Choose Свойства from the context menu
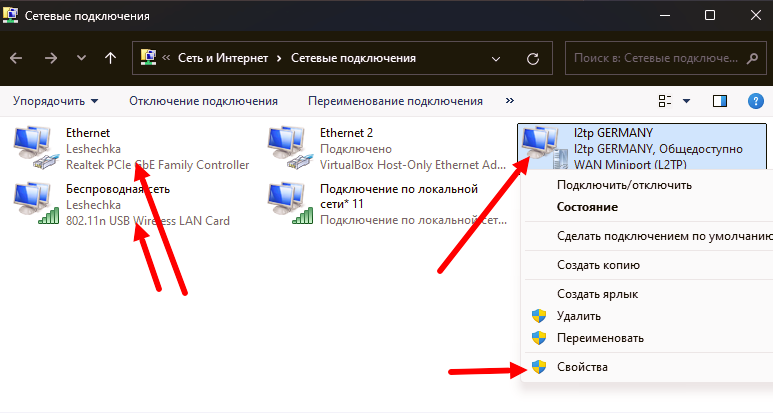Screen dimensions: 773x413 tap(582, 367)
